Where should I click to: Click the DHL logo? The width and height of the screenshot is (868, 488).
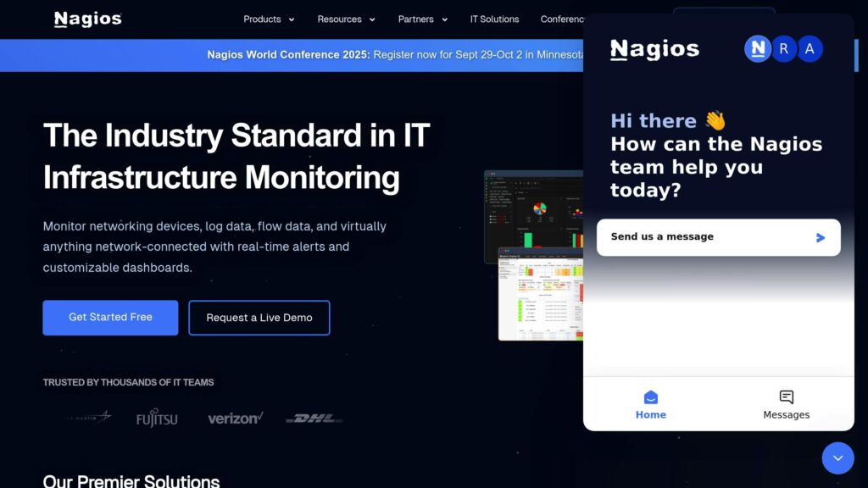tap(314, 419)
